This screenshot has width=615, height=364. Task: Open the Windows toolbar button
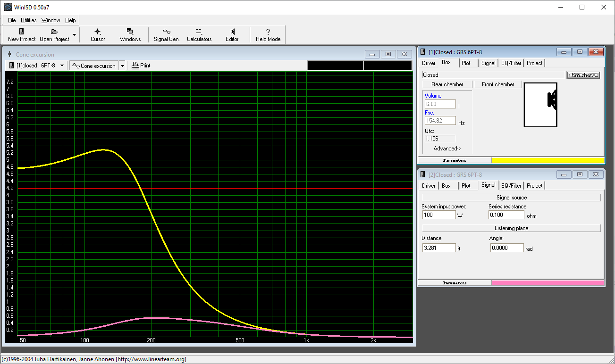pos(130,35)
